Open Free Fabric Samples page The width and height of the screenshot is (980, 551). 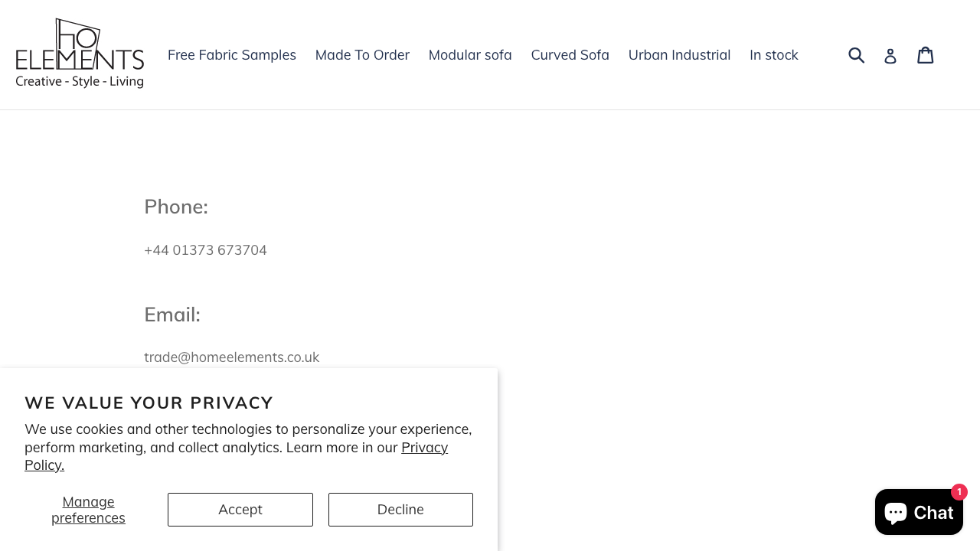[232, 55]
